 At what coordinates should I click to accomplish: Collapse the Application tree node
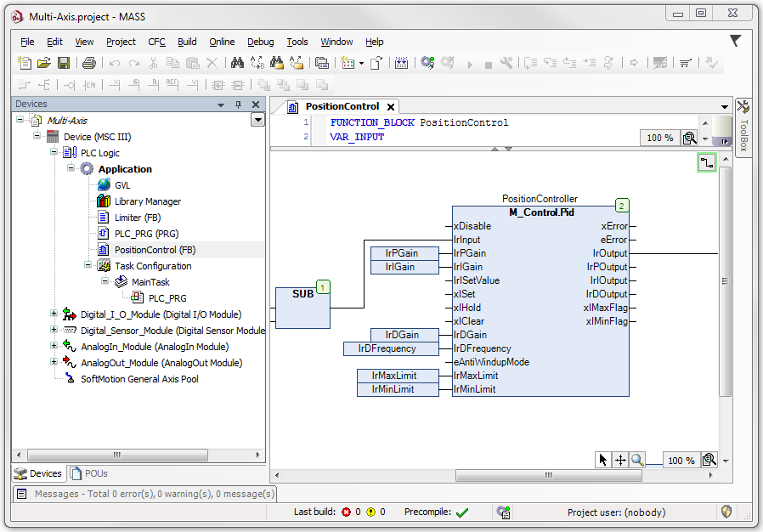coord(71,168)
